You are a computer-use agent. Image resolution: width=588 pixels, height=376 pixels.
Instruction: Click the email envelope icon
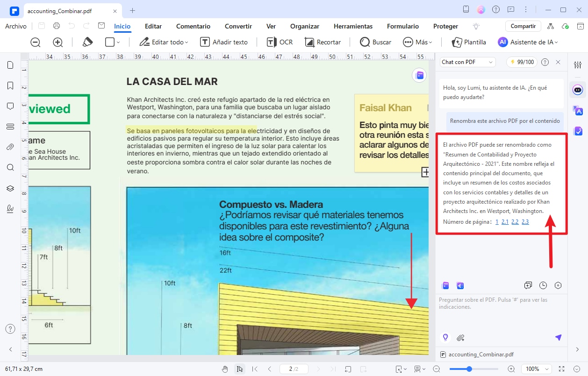coord(101,26)
